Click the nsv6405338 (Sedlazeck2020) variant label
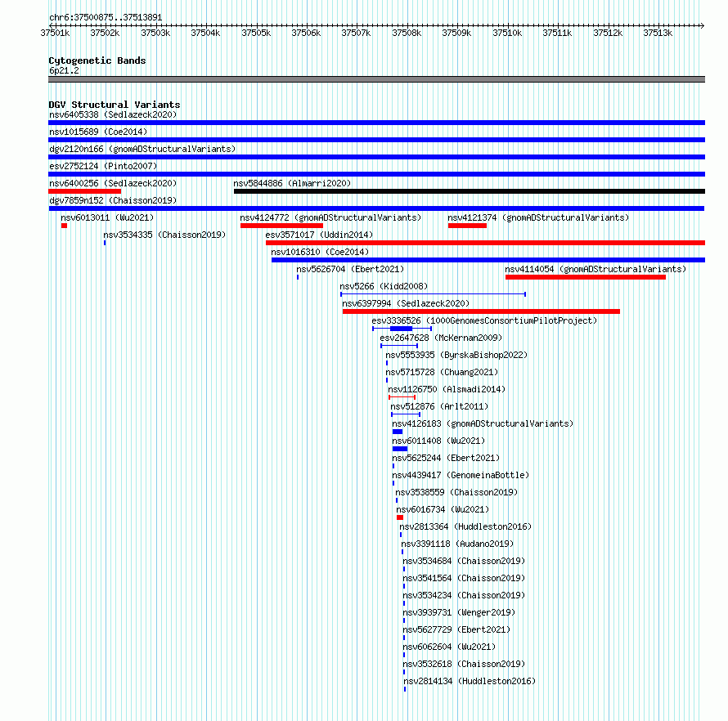This screenshot has width=728, height=721. (113, 114)
